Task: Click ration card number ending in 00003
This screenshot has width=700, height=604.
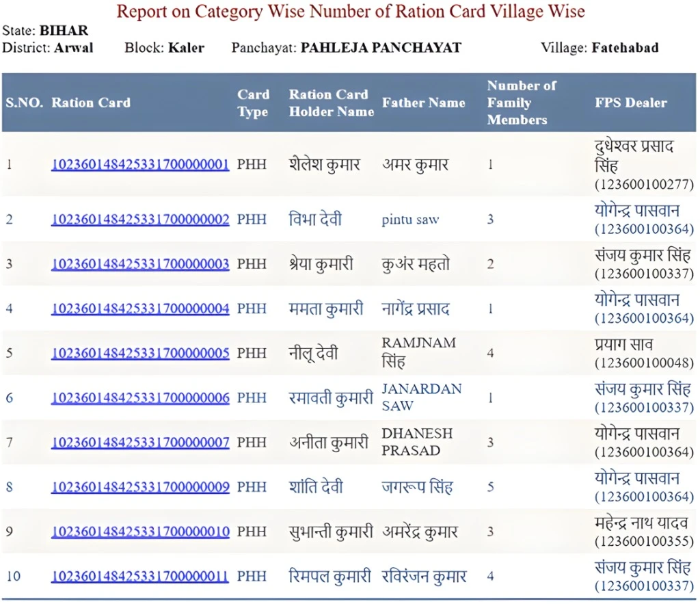Action: click(x=140, y=264)
